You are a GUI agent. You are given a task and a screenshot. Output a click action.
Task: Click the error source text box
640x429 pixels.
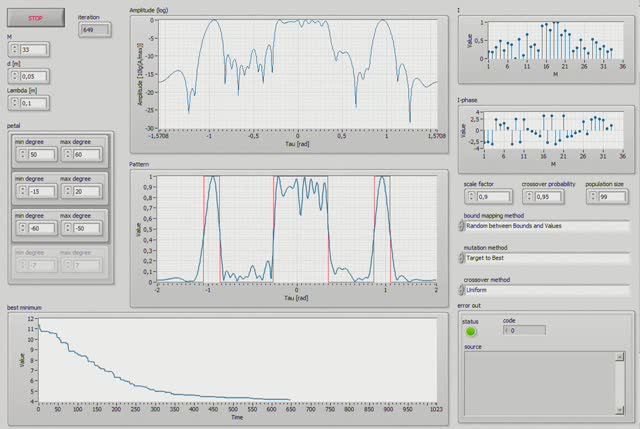tap(540, 383)
